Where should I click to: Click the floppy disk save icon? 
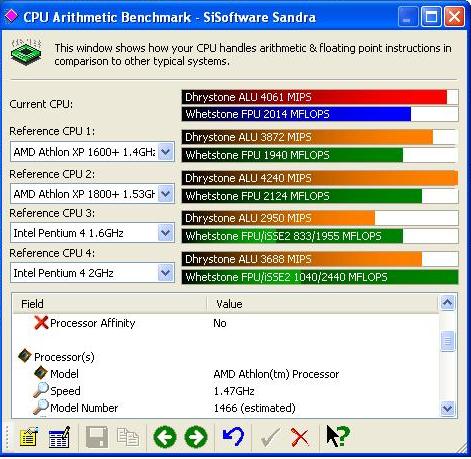97,437
